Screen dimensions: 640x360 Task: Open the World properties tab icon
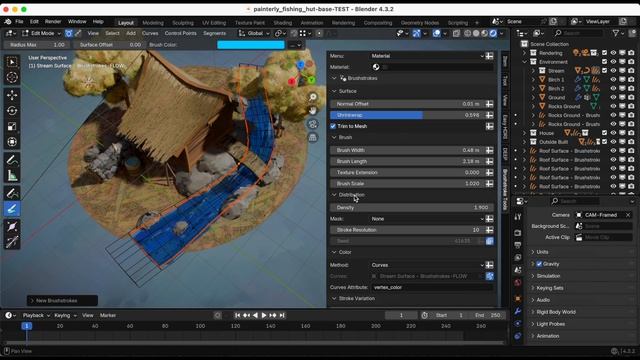pyautogui.click(x=518, y=282)
